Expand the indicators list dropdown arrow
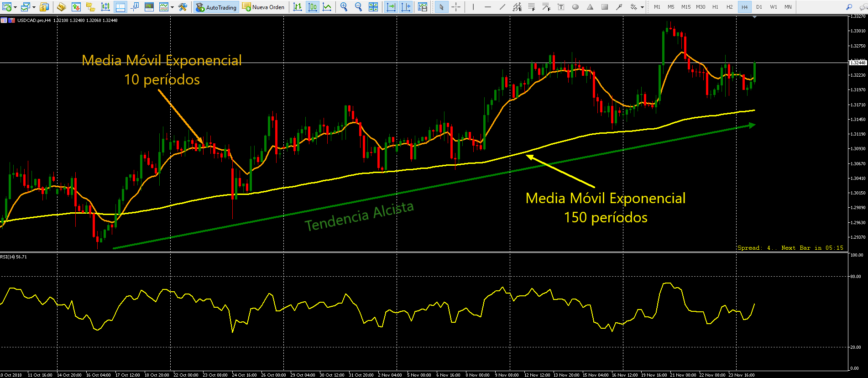This screenshot has width=868, height=378. [172, 7]
